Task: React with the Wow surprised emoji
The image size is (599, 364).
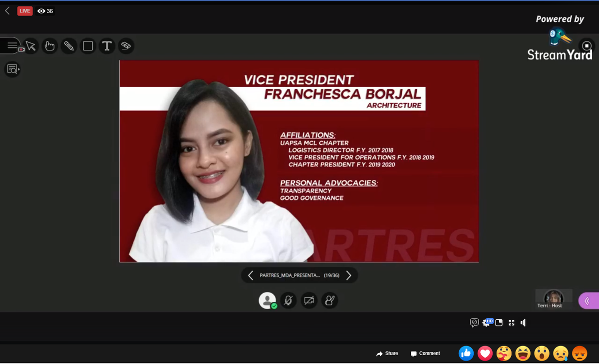Action: pos(542,354)
